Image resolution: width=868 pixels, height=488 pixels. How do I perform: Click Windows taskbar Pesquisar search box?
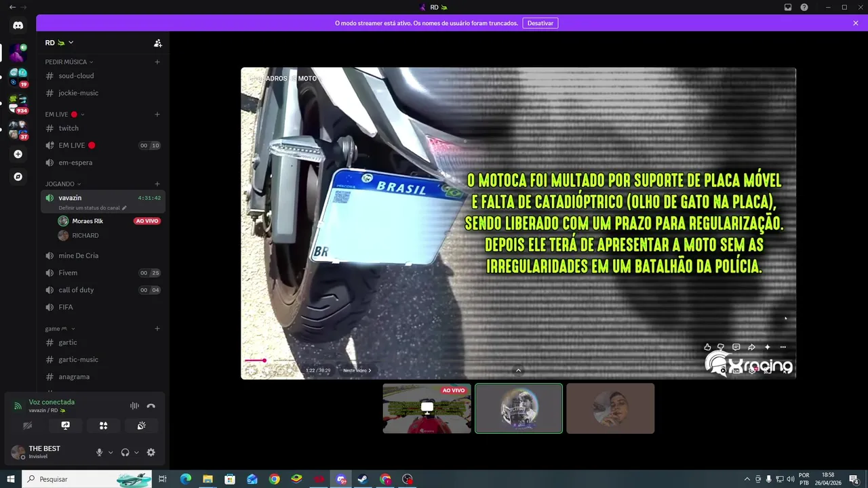pyautogui.click(x=88, y=479)
